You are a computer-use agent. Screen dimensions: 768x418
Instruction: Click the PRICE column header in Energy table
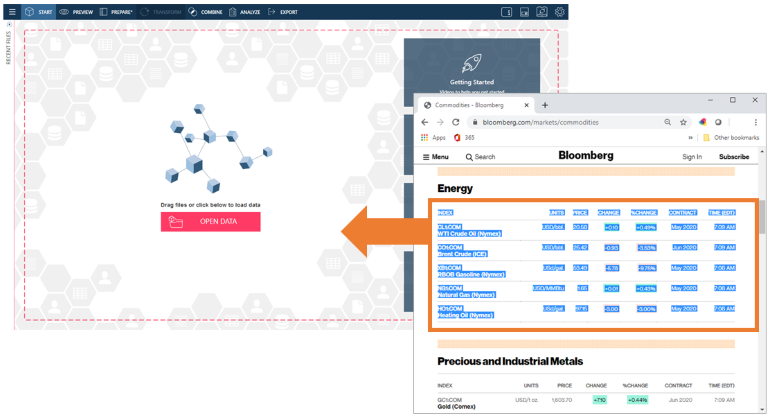click(x=580, y=213)
